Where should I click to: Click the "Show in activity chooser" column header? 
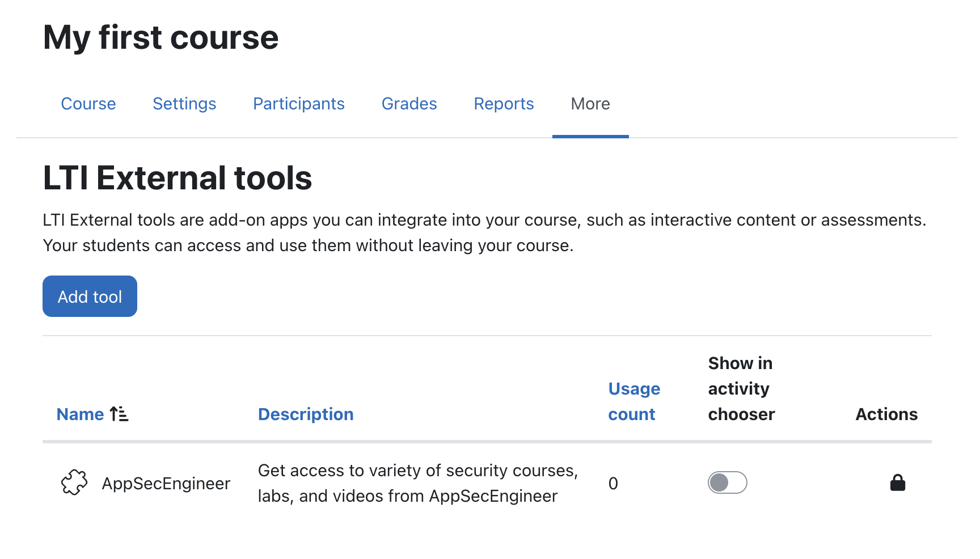[x=741, y=389]
